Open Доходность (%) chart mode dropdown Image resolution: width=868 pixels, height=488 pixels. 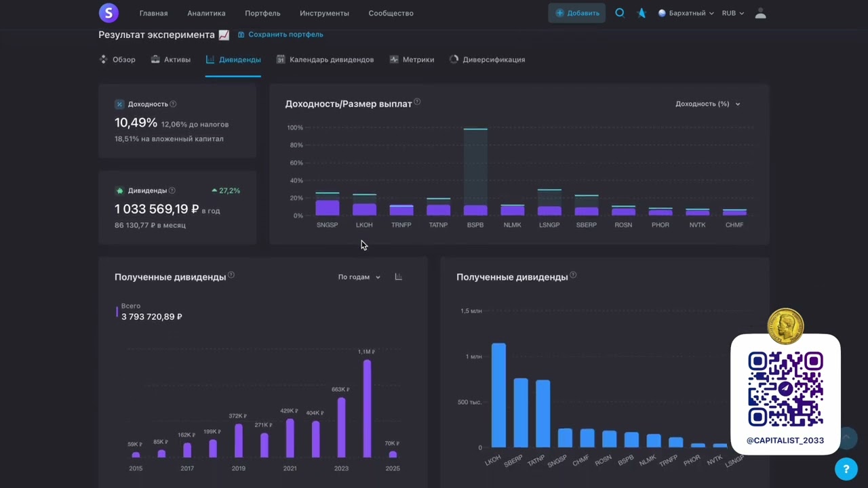tap(708, 104)
